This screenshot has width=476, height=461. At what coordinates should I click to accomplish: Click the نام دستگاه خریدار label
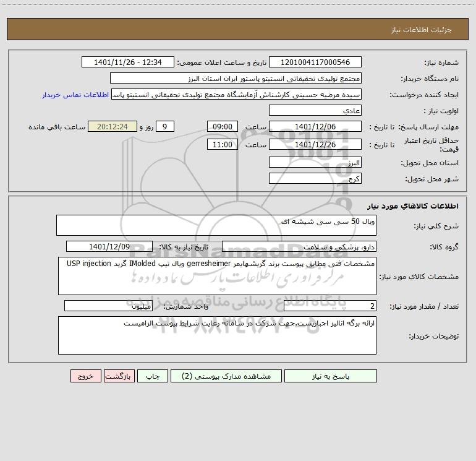coord(430,79)
